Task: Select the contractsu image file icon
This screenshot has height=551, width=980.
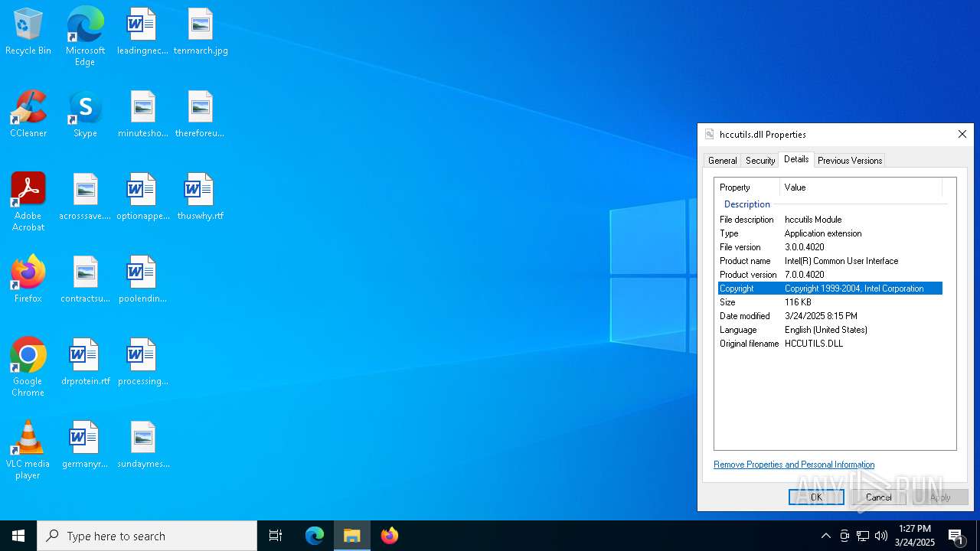Action: click(85, 280)
